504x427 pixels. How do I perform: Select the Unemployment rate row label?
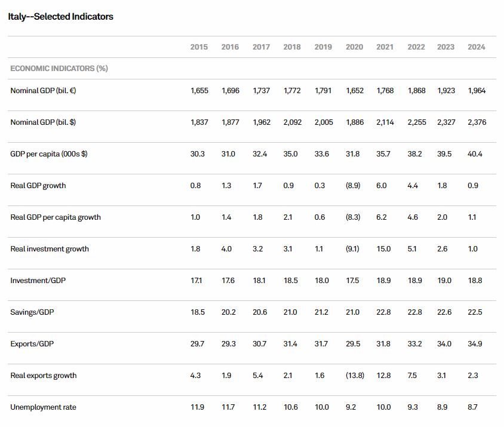tap(43, 407)
